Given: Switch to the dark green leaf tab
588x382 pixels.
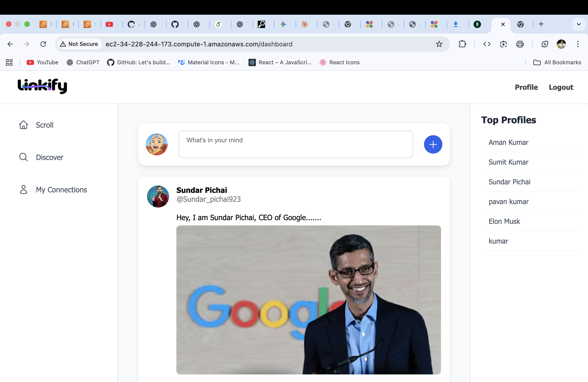Looking at the screenshot, I should coord(477,24).
